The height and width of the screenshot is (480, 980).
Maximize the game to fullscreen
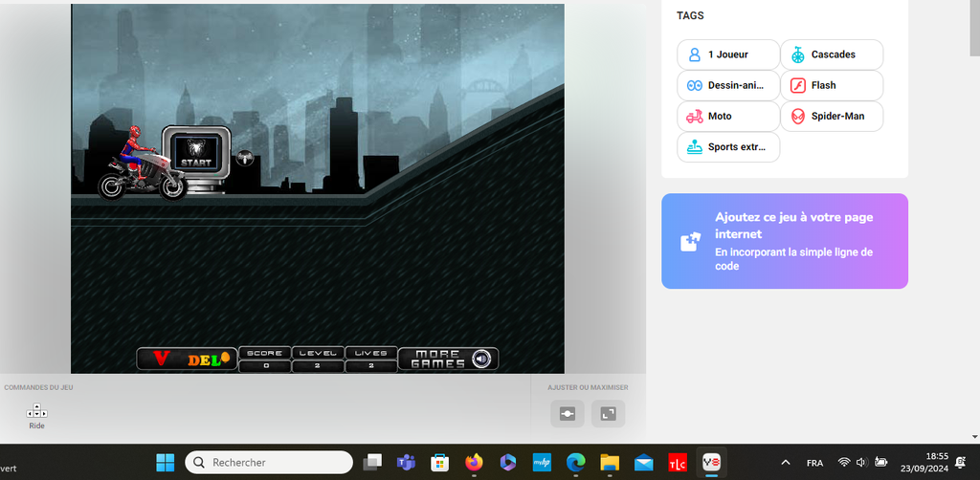(x=608, y=414)
